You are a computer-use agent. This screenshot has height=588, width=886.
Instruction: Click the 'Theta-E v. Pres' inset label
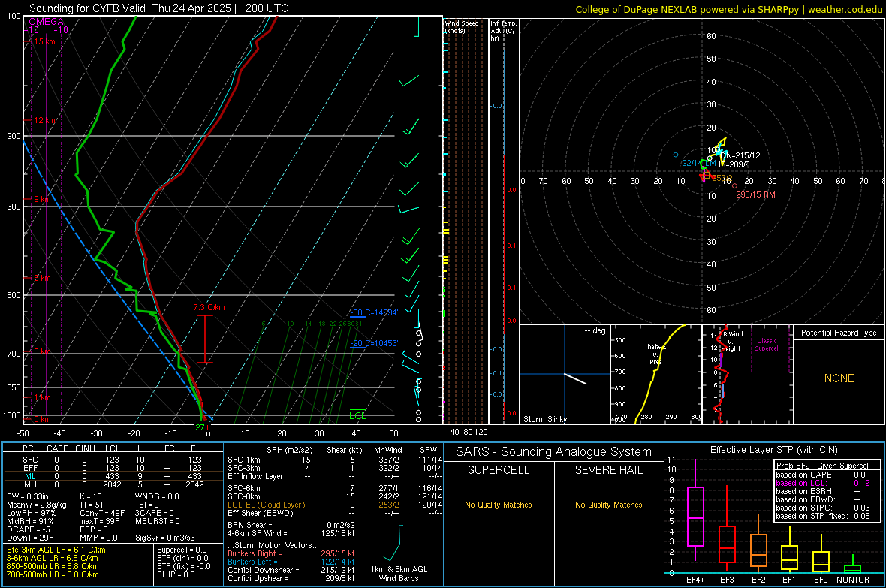[x=655, y=354]
